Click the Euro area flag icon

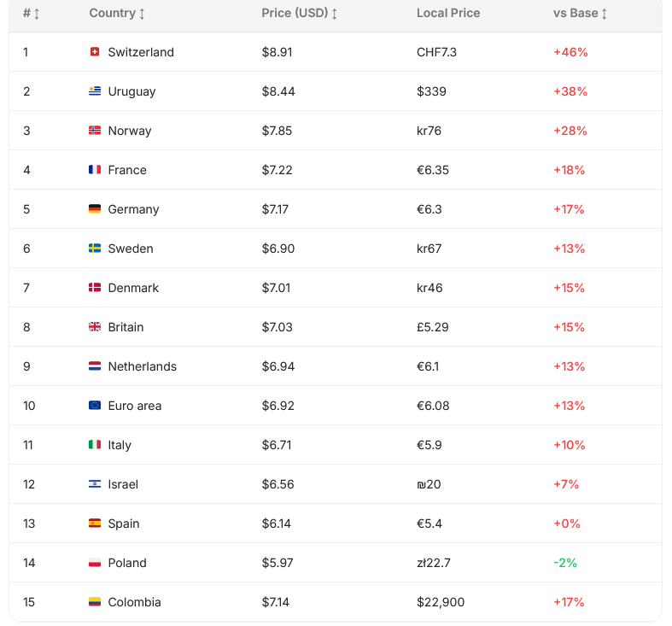95,405
